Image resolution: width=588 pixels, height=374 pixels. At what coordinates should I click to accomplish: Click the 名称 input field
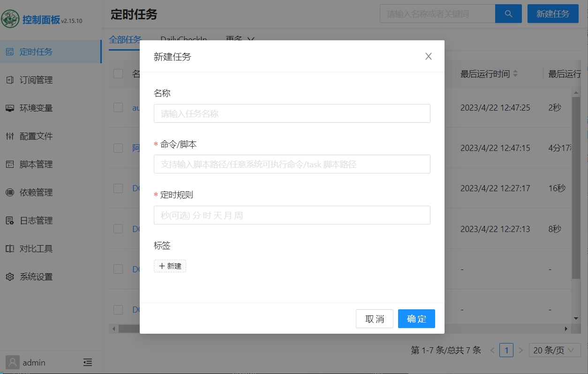tap(292, 113)
